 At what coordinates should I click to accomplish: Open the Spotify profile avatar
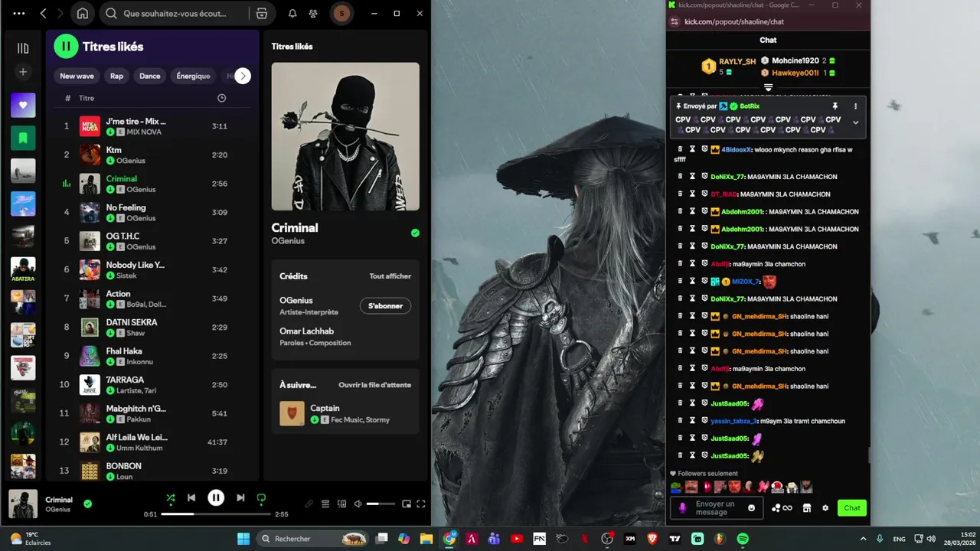click(341, 14)
